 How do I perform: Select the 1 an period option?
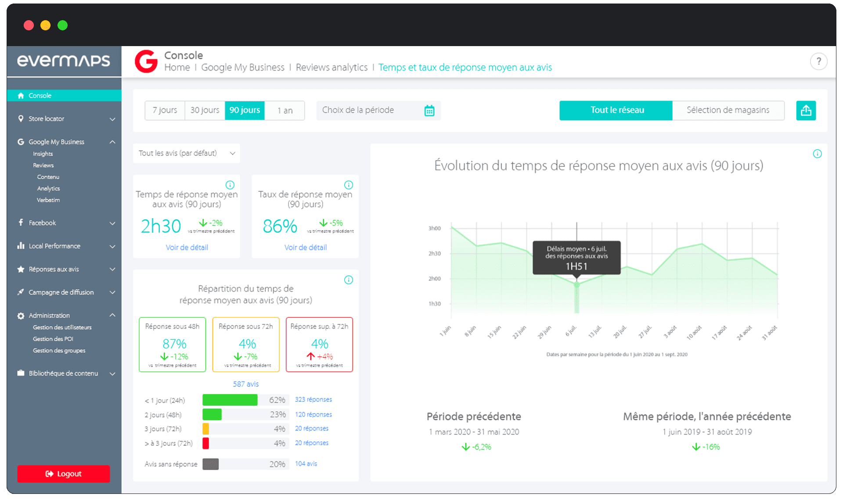tap(284, 111)
